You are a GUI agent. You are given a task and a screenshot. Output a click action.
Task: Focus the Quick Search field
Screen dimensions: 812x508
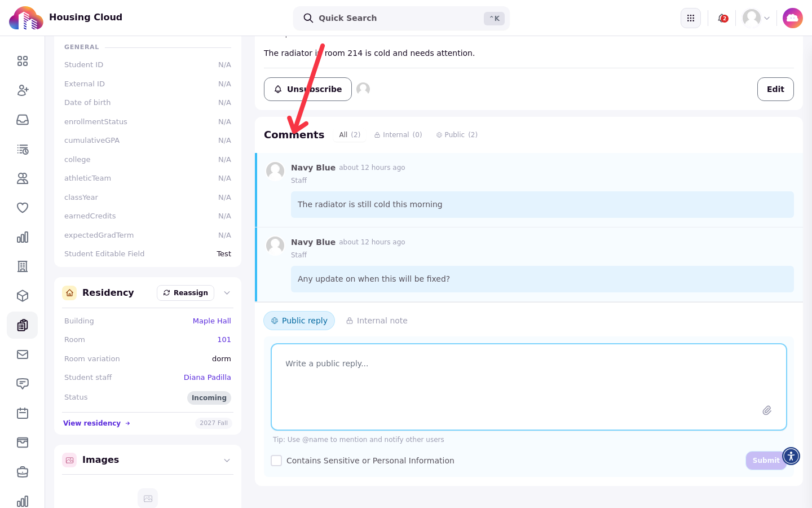coord(401,18)
